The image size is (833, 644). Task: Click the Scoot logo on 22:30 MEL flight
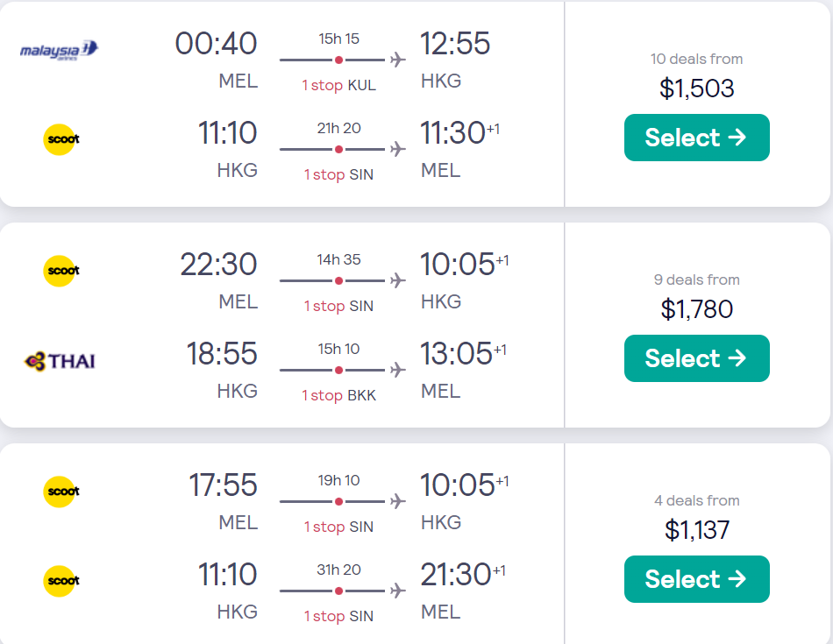coord(61,271)
